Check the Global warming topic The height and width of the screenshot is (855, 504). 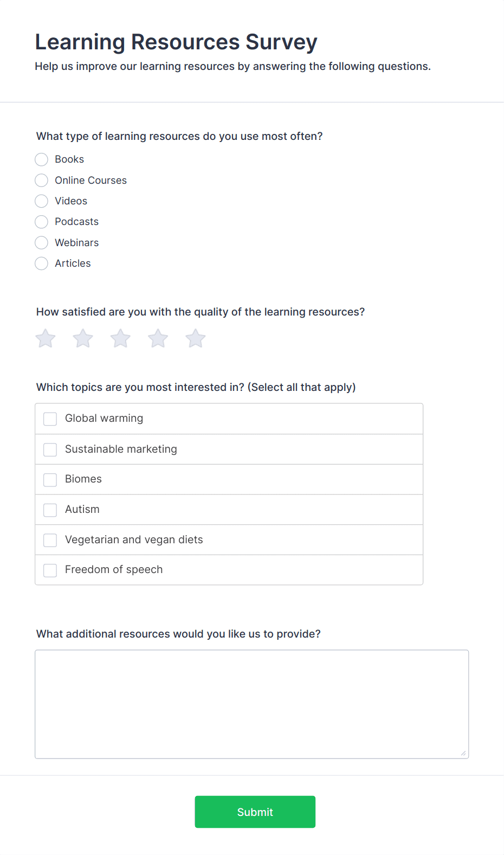pos(50,419)
